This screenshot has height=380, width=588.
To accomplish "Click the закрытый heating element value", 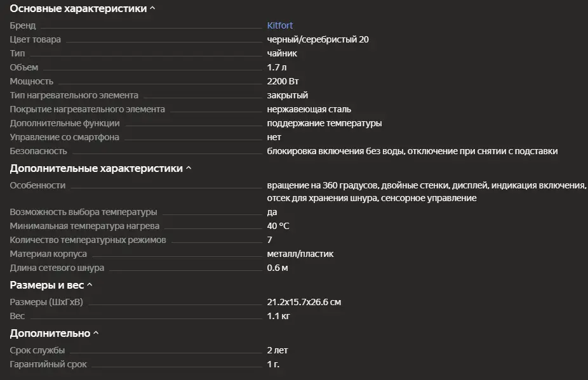I will pos(288,95).
